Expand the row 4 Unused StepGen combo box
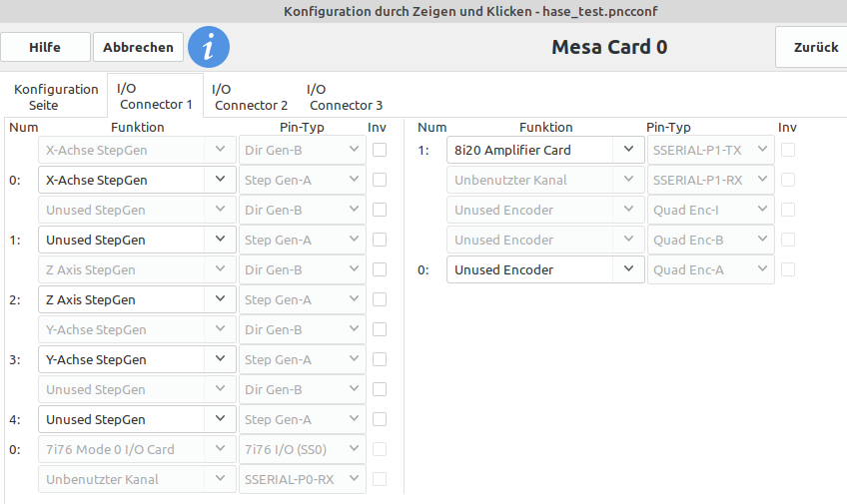The height and width of the screenshot is (504, 847). tap(137, 419)
